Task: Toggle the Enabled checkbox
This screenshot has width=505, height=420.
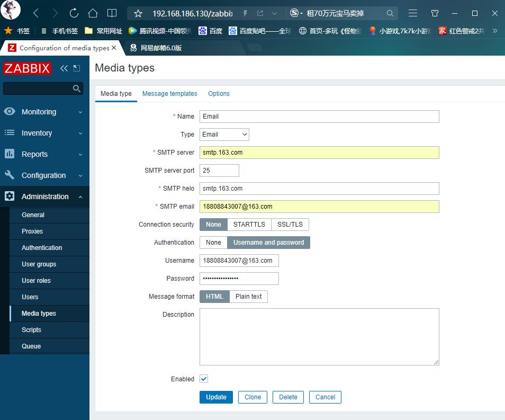Action: pyautogui.click(x=204, y=379)
